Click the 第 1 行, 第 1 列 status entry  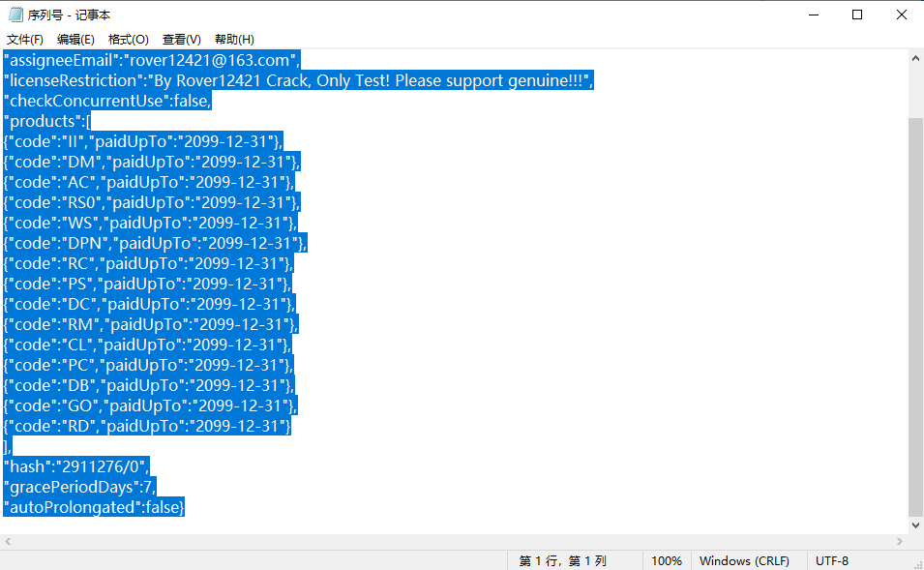[562, 560]
